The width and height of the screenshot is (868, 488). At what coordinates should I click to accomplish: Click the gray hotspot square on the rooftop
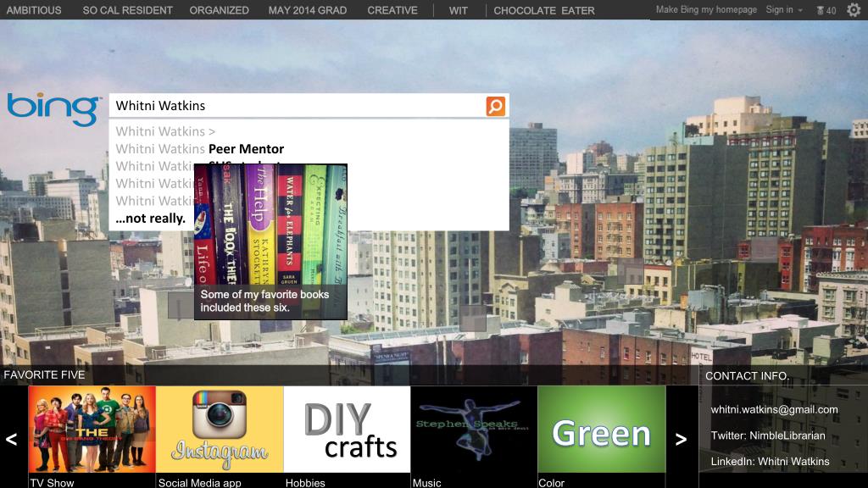coord(473,319)
